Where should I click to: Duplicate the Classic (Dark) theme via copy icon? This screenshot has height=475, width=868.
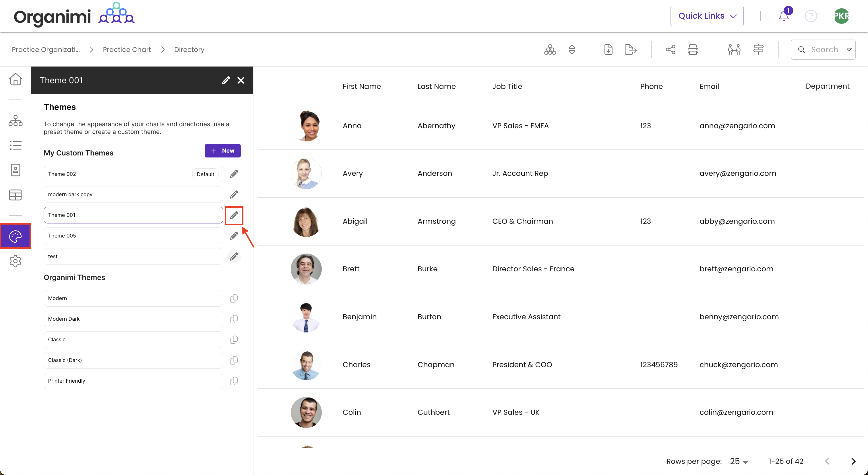pos(234,360)
